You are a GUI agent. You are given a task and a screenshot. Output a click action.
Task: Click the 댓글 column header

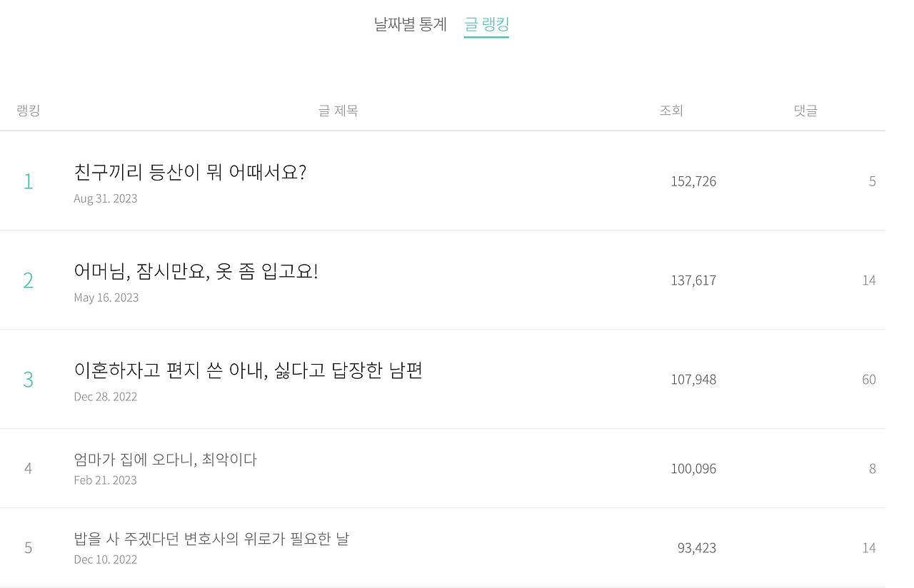pos(805,111)
